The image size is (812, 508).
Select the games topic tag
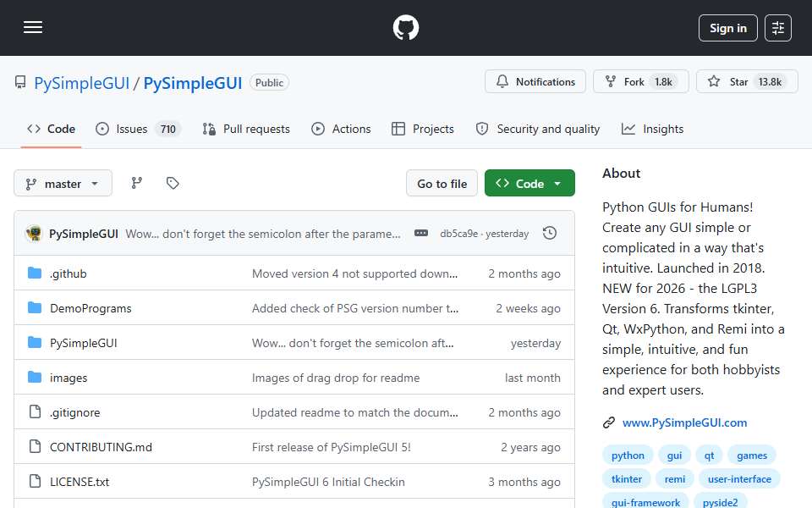tap(752, 456)
